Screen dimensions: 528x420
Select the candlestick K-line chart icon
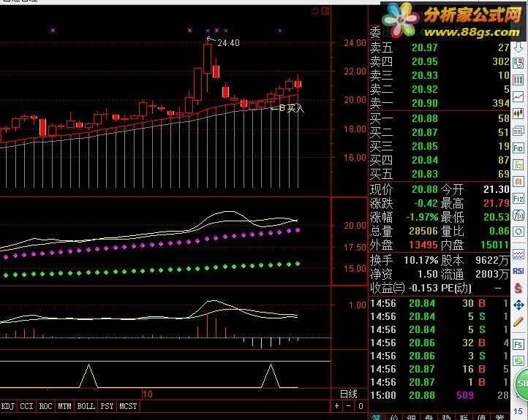coord(518,114)
